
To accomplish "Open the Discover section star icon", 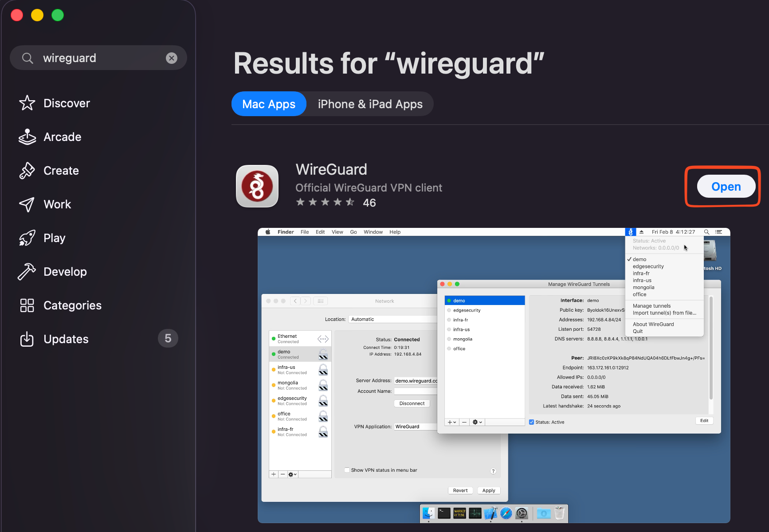I will tap(27, 103).
